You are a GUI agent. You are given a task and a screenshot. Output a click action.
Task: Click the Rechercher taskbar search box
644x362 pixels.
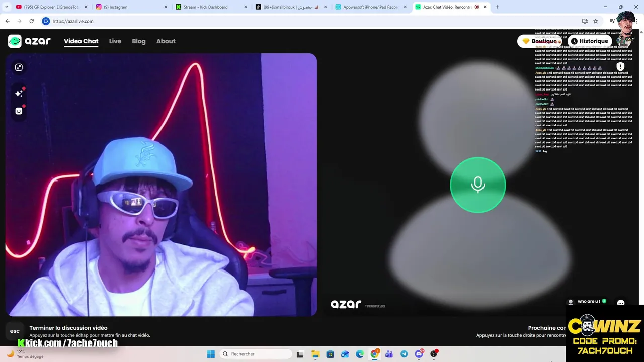(x=256, y=354)
